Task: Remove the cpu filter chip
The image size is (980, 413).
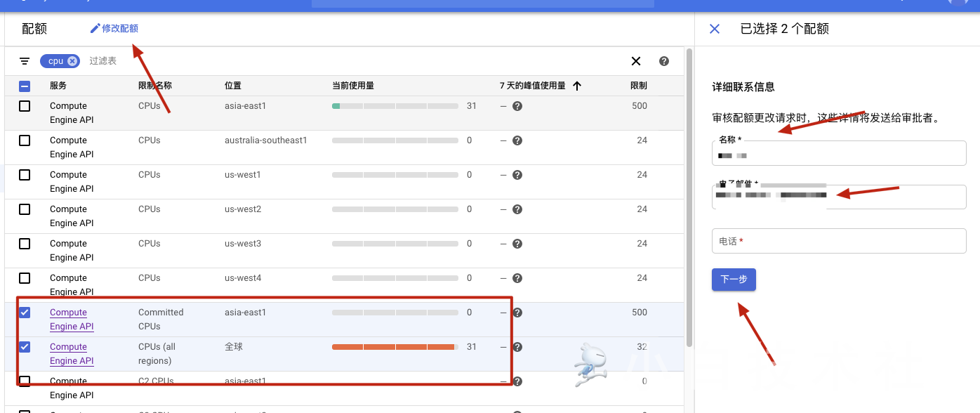Action: tap(72, 61)
